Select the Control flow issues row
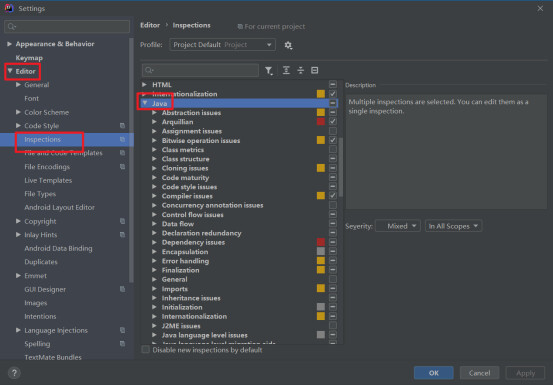The height and width of the screenshot is (386, 553). (x=240, y=215)
